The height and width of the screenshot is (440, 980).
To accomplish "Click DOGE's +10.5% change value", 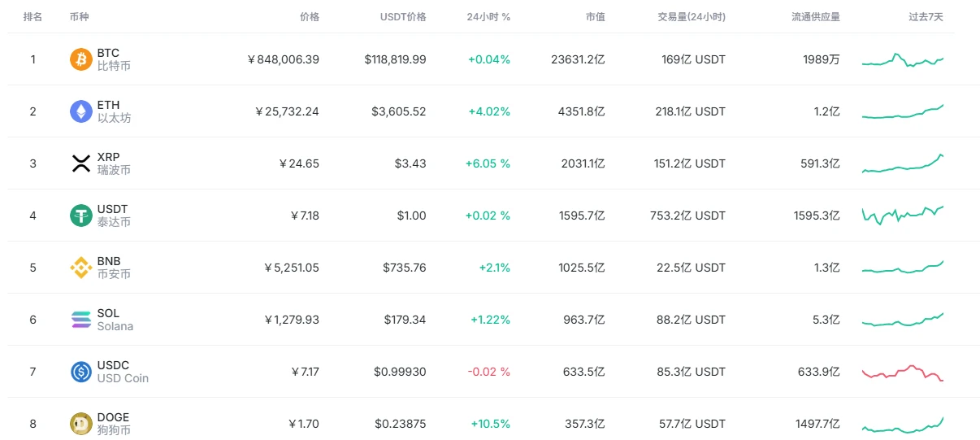I will click(490, 424).
